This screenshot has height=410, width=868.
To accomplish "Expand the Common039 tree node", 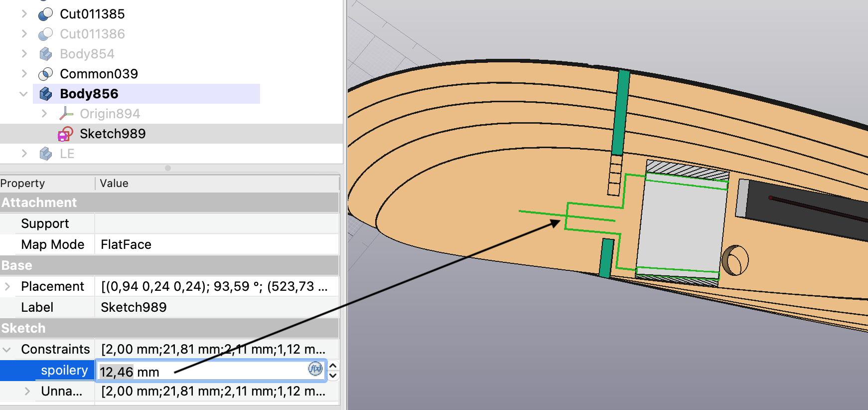I will tap(24, 74).
